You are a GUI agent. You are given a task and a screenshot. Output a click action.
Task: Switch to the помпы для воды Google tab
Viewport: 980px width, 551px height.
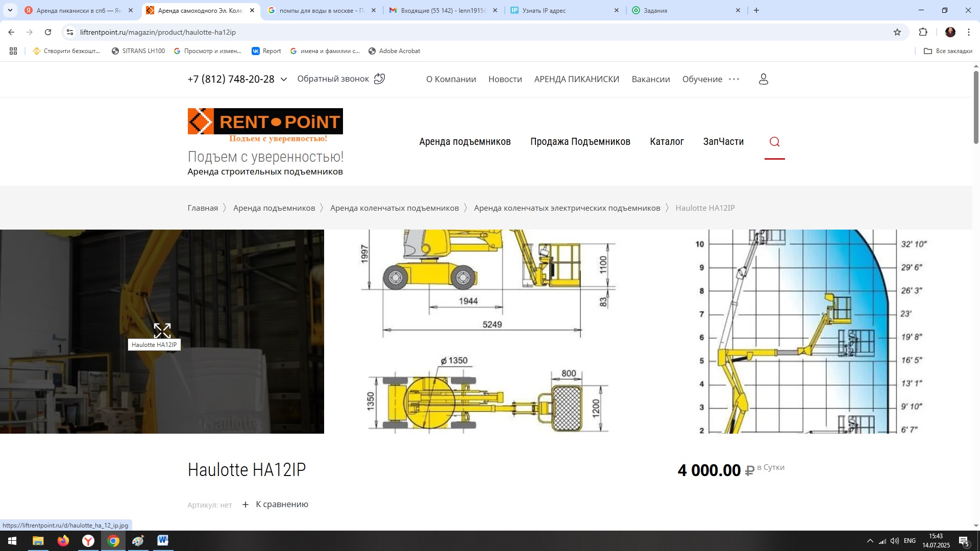pos(322,10)
